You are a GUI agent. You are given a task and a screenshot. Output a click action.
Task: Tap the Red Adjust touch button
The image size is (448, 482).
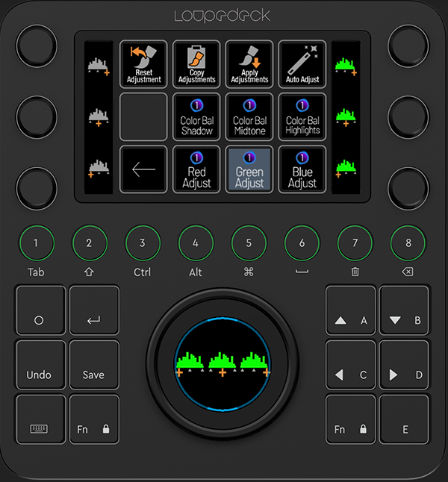[196, 169]
